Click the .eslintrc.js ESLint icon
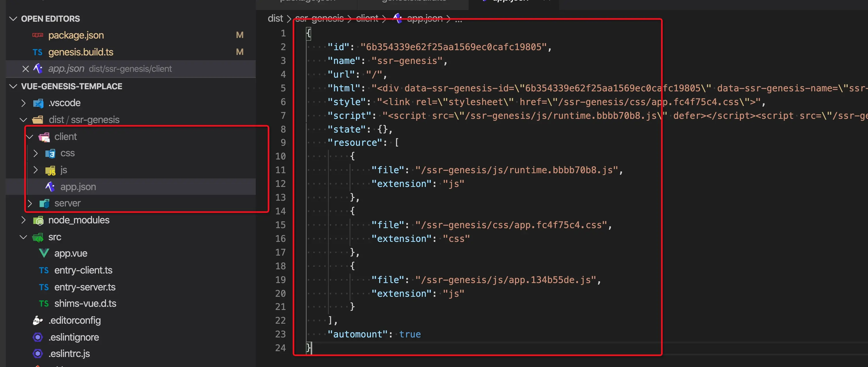Image resolution: width=868 pixels, height=367 pixels. coord(38,353)
